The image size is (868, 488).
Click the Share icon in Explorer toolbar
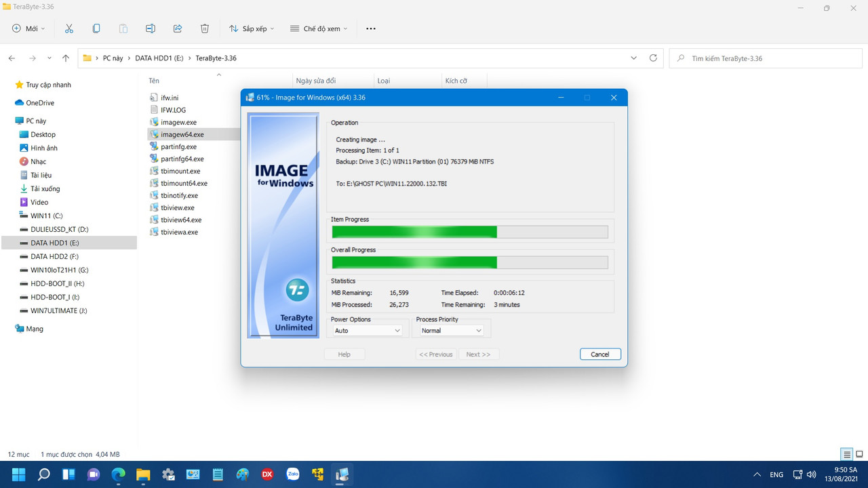[178, 28]
